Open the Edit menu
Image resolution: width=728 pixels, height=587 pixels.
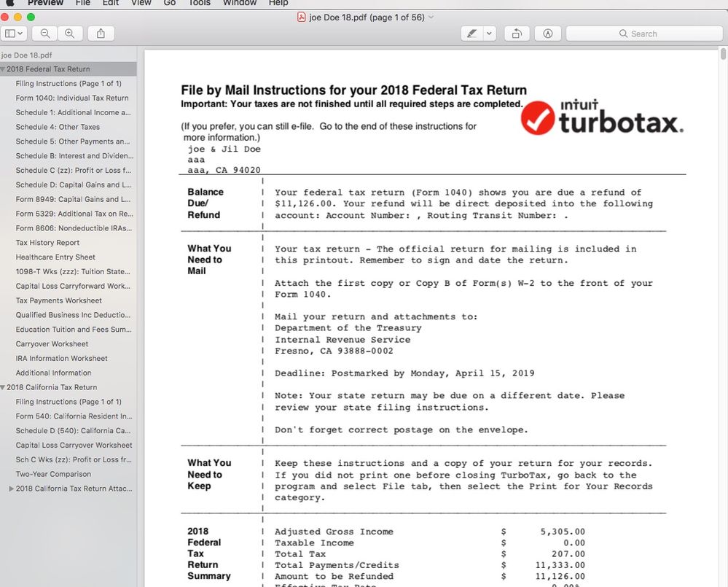click(111, 3)
